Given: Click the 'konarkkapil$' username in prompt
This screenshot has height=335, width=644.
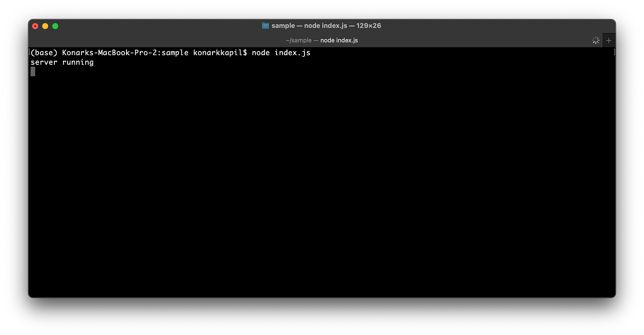Looking at the screenshot, I should click(220, 53).
